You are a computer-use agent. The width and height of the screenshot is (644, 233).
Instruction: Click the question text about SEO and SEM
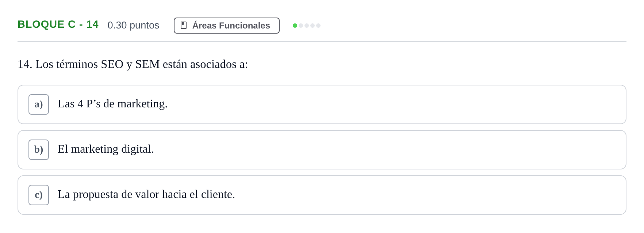tap(133, 64)
